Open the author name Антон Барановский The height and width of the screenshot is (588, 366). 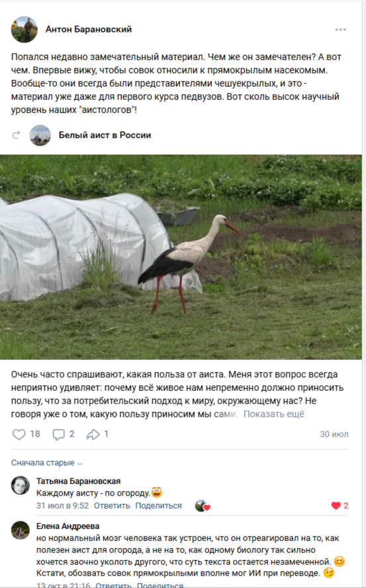[89, 29]
